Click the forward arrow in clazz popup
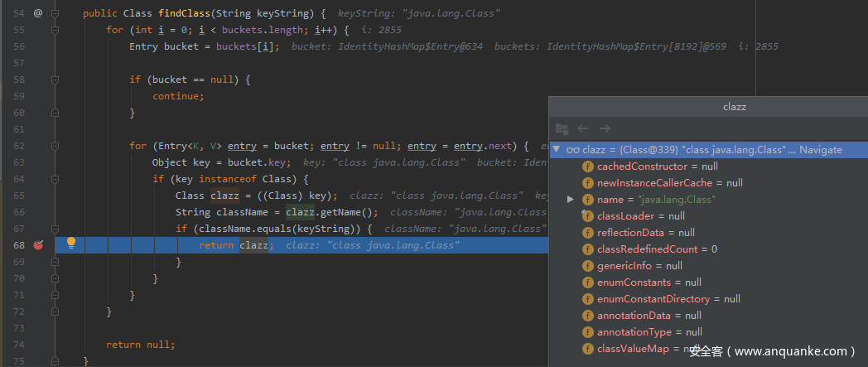The width and height of the screenshot is (868, 367). pyautogui.click(x=605, y=128)
